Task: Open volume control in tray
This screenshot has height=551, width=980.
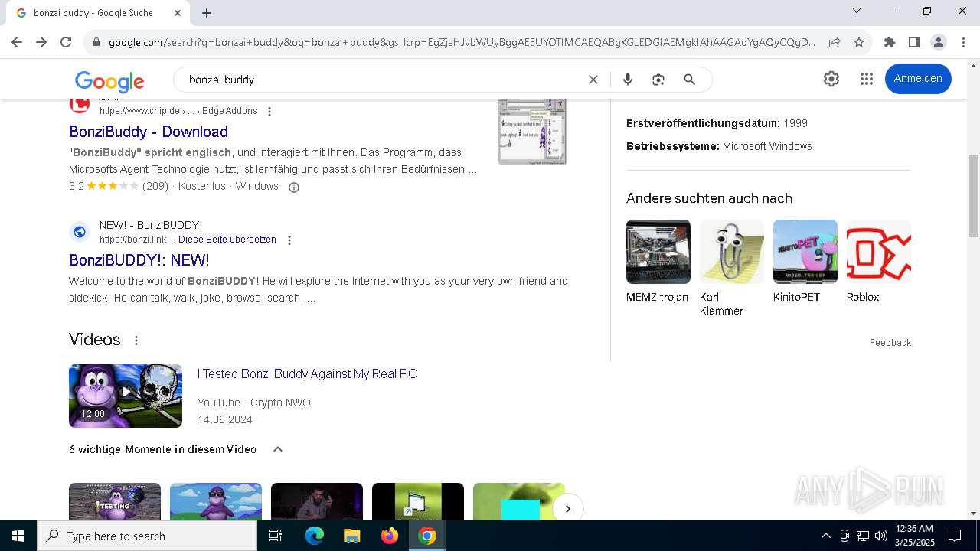Action: click(x=881, y=536)
